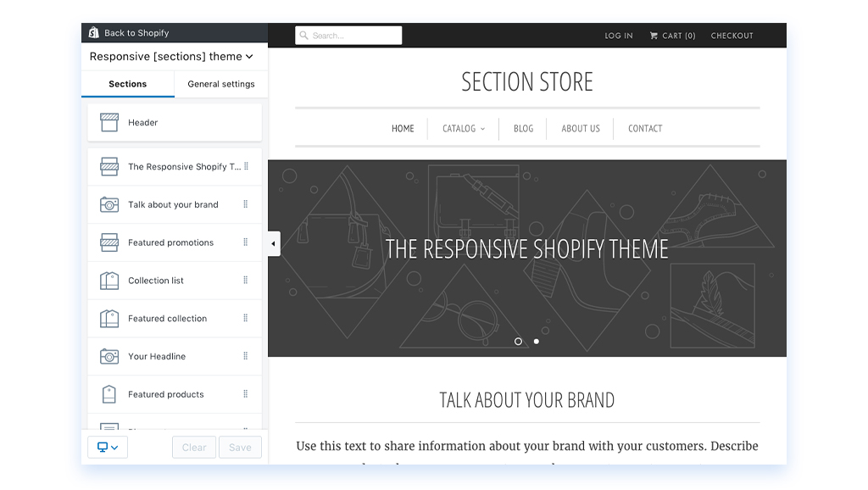Click the shopping cart icon in top bar

click(654, 36)
